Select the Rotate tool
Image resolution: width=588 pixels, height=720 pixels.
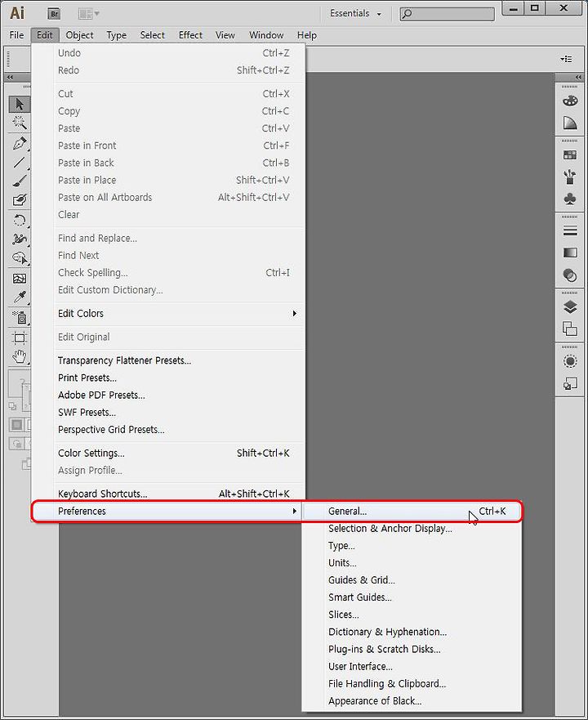[20, 221]
